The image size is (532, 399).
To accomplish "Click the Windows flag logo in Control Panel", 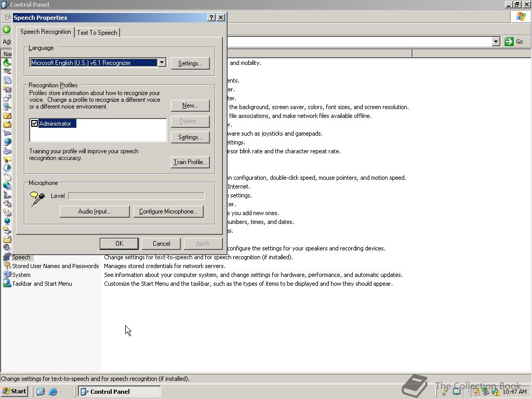I will pos(521,17).
